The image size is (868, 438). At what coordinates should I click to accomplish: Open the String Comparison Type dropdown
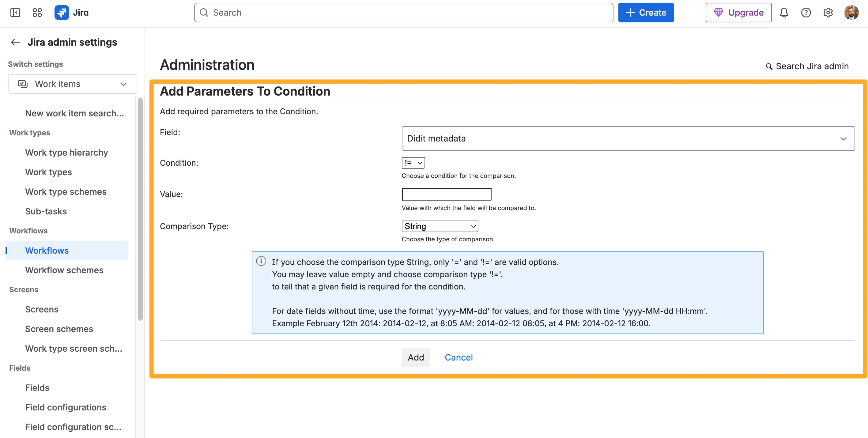440,226
